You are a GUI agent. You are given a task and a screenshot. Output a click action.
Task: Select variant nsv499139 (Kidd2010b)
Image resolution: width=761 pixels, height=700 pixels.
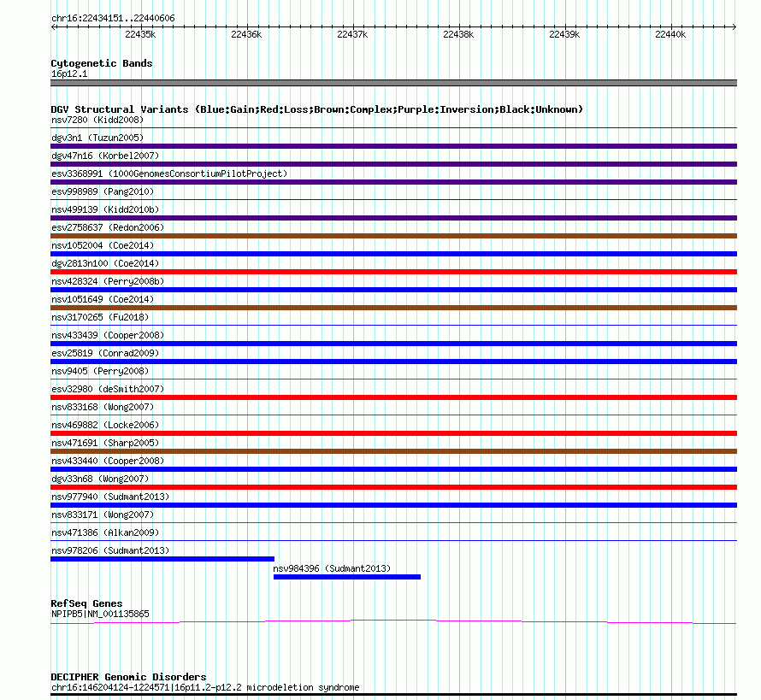(x=105, y=209)
